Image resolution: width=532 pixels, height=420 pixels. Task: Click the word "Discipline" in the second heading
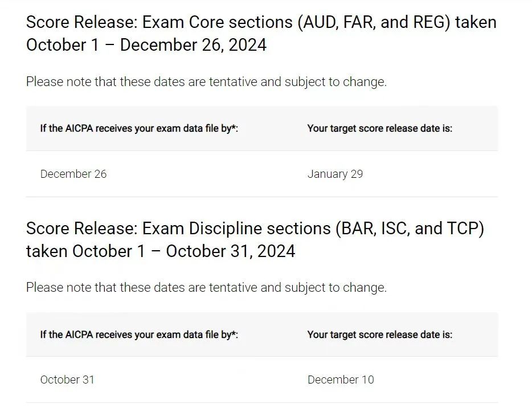(220, 229)
